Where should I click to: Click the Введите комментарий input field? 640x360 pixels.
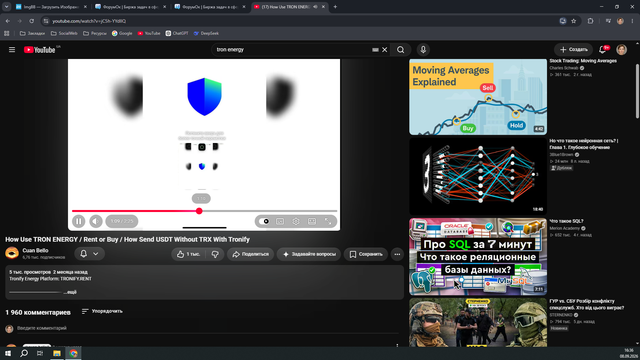pyautogui.click(x=208, y=328)
